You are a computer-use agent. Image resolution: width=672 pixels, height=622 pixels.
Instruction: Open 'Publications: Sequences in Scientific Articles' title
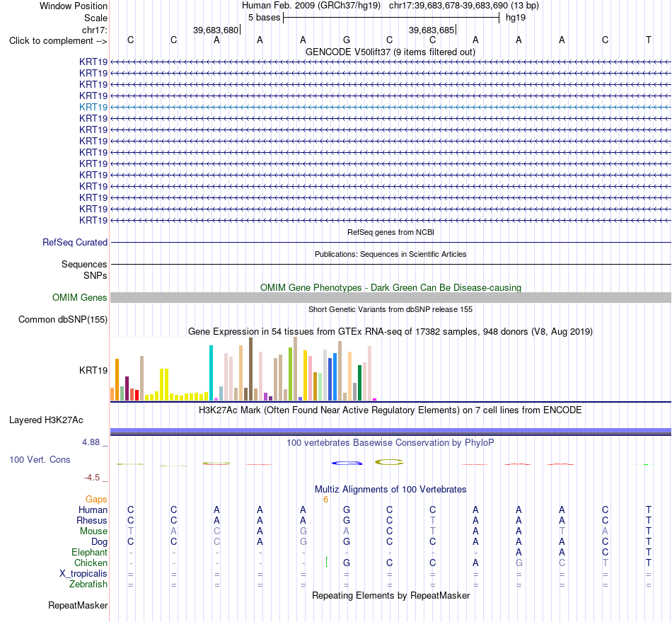[x=390, y=254]
